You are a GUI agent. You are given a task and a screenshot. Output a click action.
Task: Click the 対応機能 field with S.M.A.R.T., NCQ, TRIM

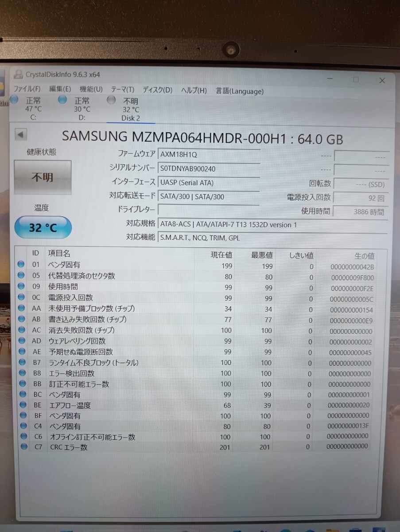point(272,238)
